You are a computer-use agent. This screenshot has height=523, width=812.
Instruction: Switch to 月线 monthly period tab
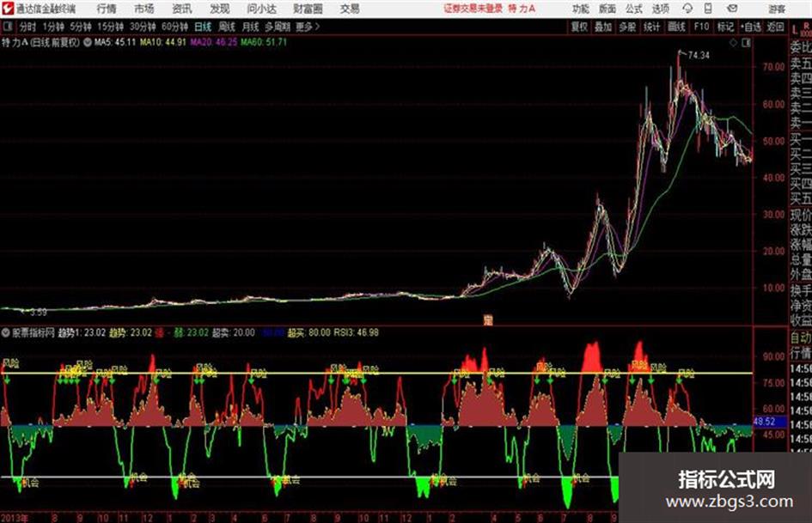point(251,27)
